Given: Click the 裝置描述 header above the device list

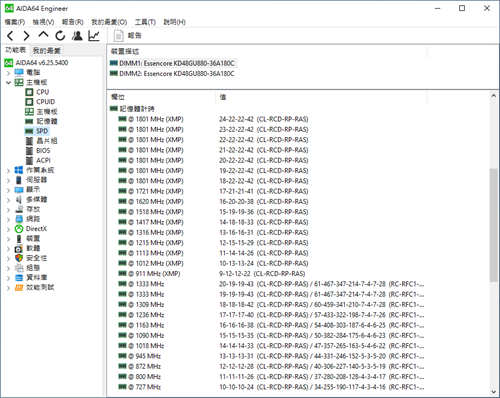Looking at the screenshot, I should coord(125,51).
